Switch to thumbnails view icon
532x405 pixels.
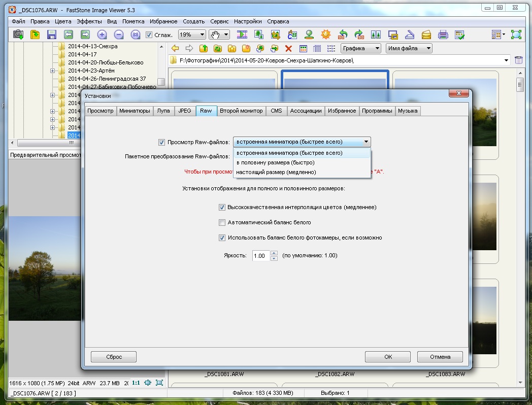pyautogui.click(x=303, y=49)
